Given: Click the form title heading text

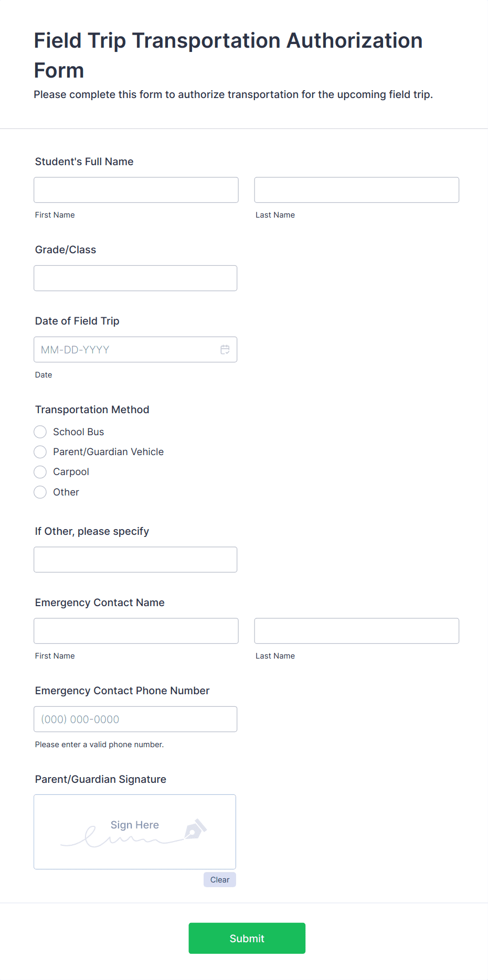Looking at the screenshot, I should tap(228, 55).
